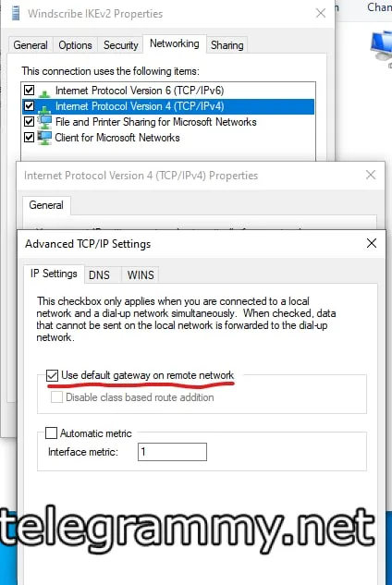Uncheck Client for Microsoft Networks checkbox
Screen dimensions: 392x585
[x=29, y=138]
